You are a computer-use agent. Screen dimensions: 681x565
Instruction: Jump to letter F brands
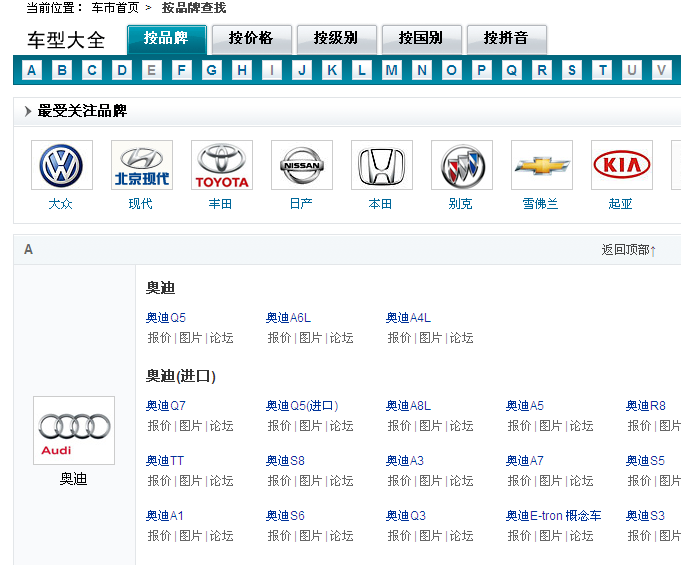[182, 70]
